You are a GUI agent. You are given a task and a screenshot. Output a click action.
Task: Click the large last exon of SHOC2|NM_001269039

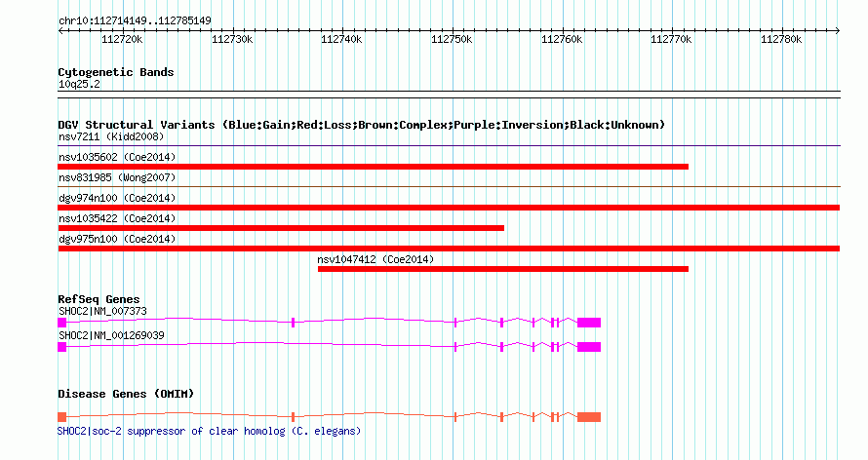coord(589,347)
